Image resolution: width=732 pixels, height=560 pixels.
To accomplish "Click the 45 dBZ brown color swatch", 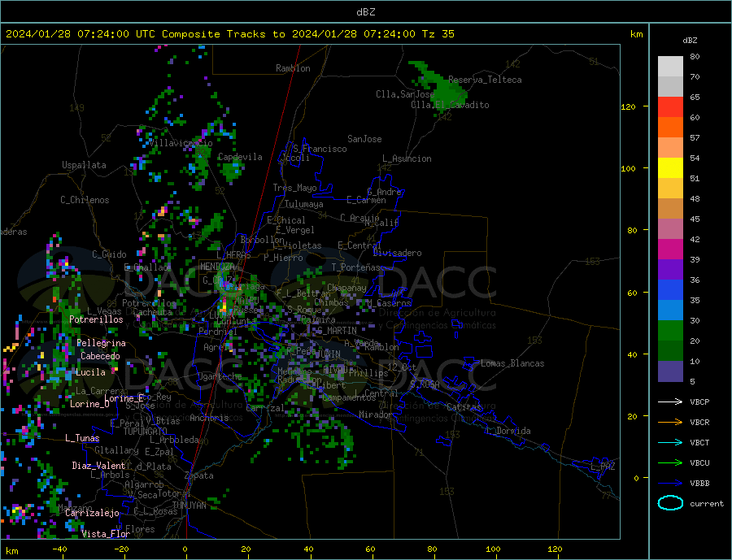I will point(670,208).
